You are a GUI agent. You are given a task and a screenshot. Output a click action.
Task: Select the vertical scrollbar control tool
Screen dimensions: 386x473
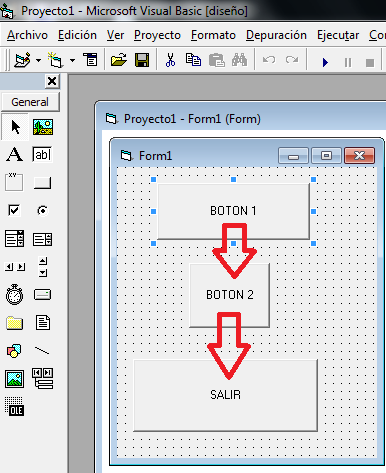point(43,267)
